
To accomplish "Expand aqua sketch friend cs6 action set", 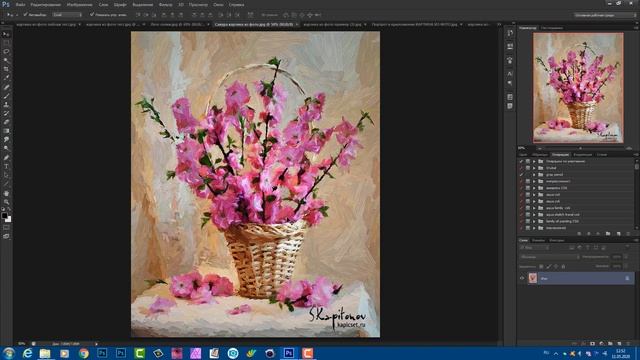I will 534,214.
